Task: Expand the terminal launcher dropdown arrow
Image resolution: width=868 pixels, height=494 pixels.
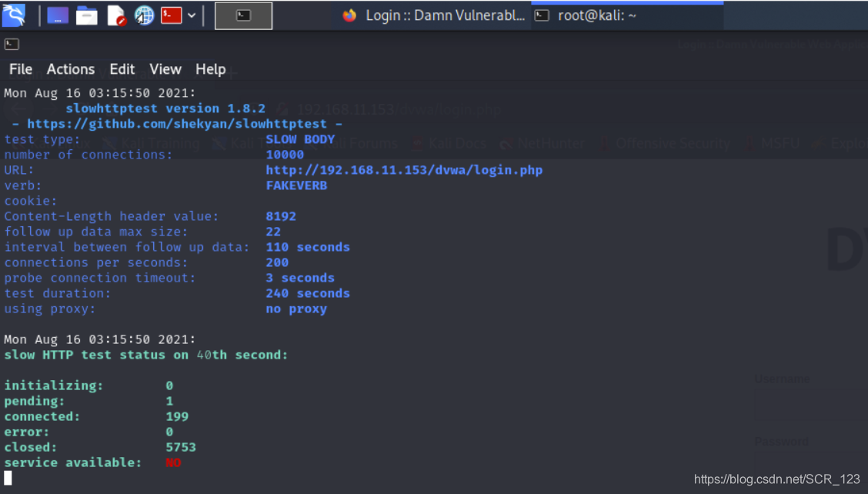Action: pyautogui.click(x=192, y=15)
